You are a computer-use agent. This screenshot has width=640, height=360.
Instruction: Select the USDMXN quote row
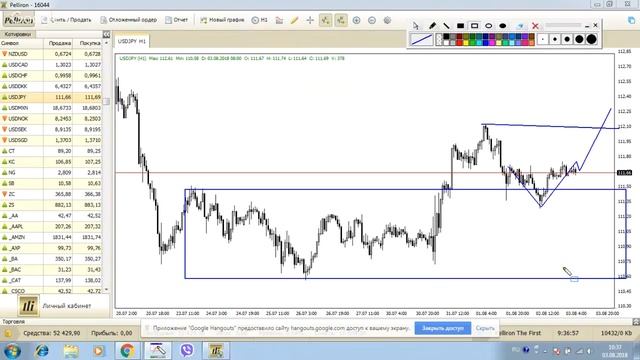click(51, 108)
